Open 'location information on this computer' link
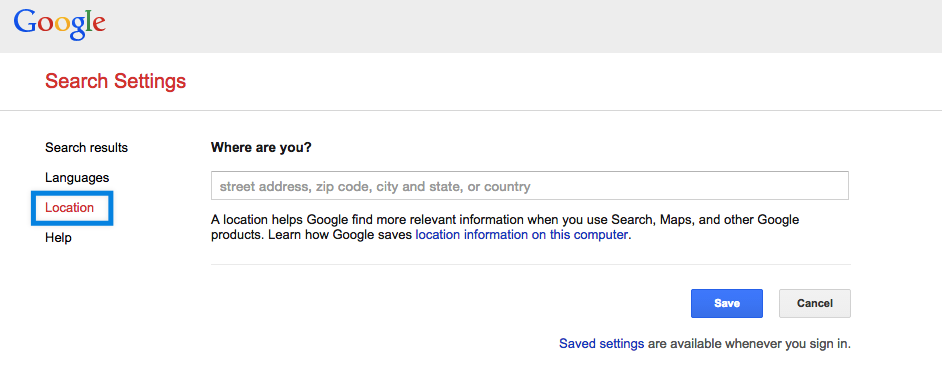942x391 pixels. pyautogui.click(x=522, y=235)
